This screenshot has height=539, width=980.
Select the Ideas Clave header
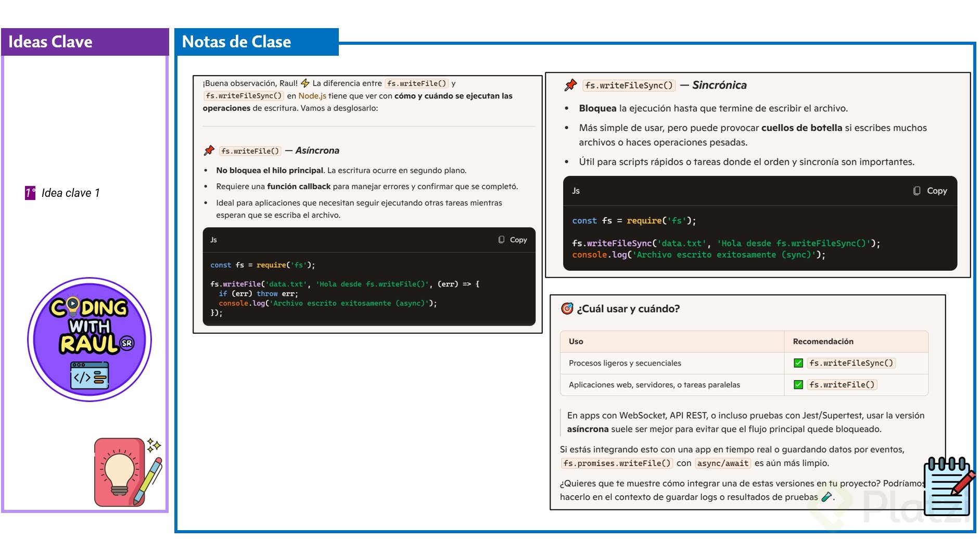pos(85,42)
